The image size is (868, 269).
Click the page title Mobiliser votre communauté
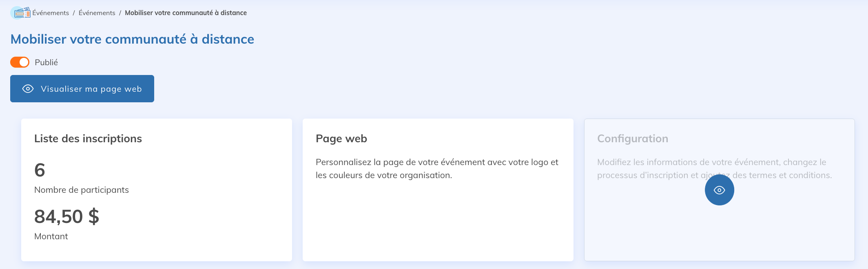132,39
